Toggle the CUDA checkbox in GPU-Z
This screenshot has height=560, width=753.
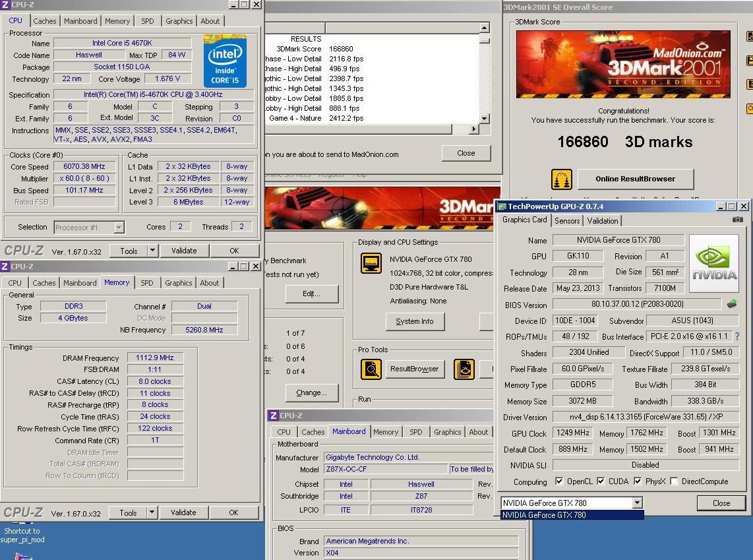point(600,481)
